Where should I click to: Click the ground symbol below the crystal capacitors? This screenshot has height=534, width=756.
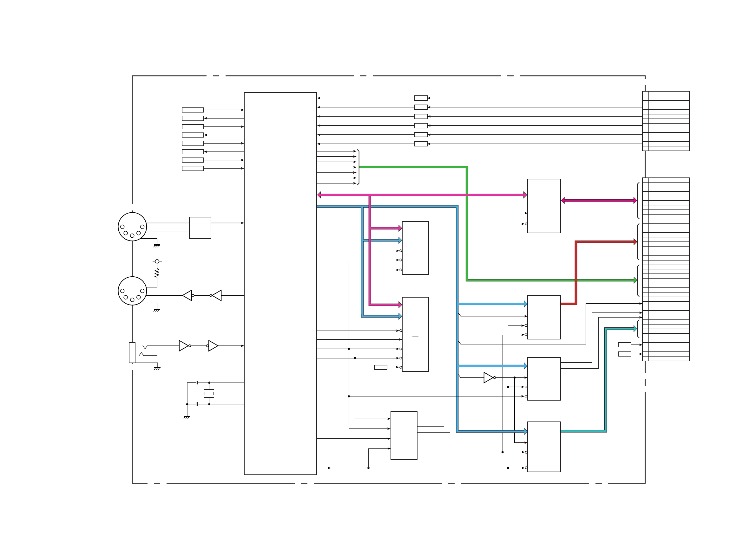187,417
